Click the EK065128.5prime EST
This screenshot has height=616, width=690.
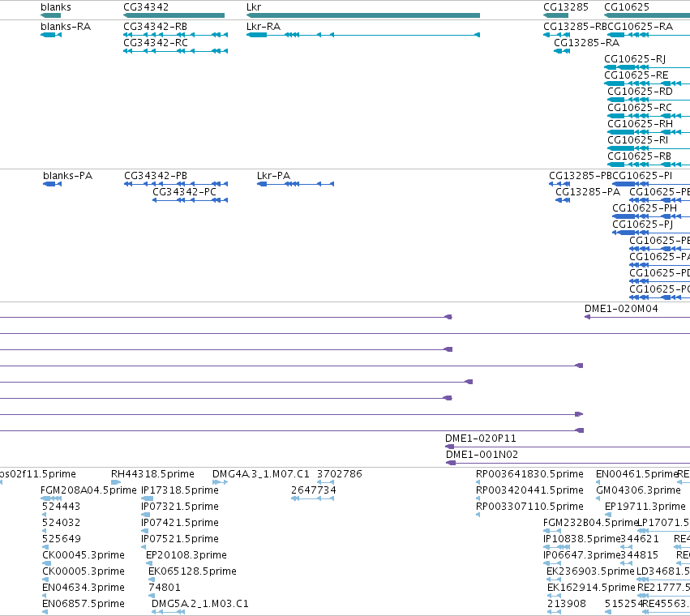click(x=152, y=580)
